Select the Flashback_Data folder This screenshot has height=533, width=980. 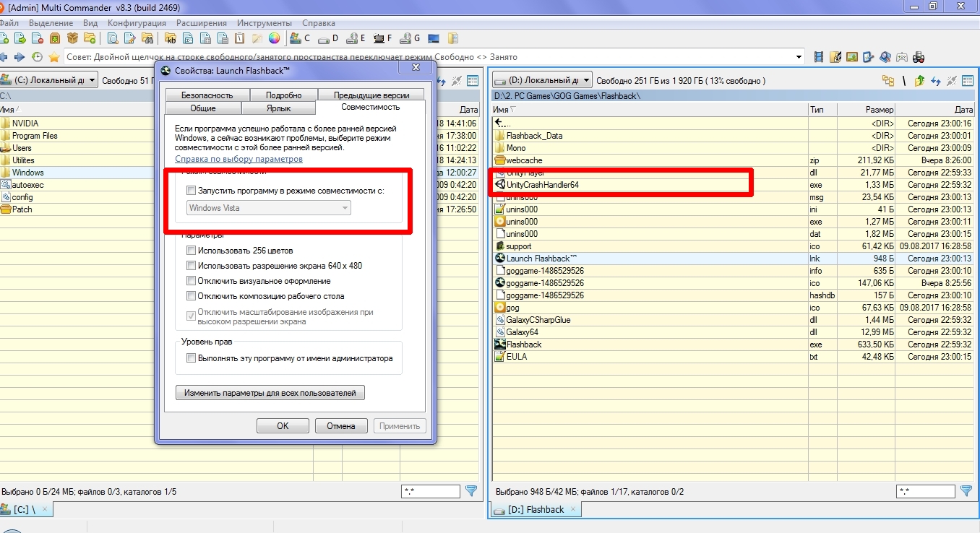[533, 136]
